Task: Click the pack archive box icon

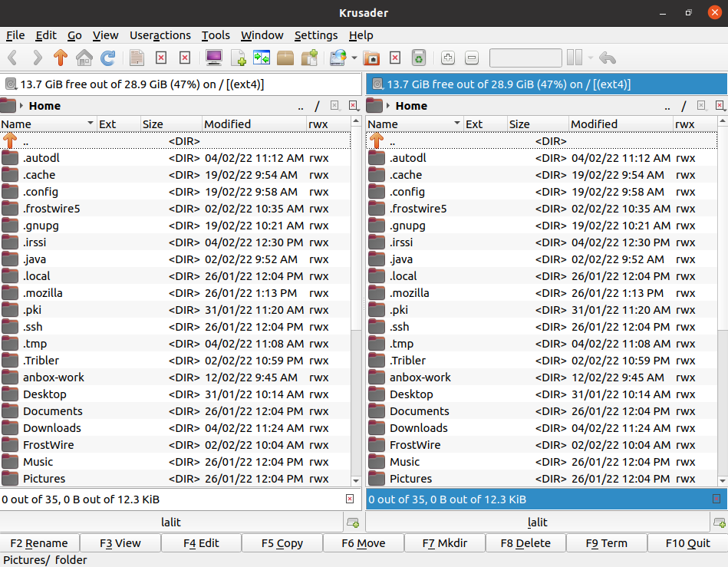Action: 285,58
